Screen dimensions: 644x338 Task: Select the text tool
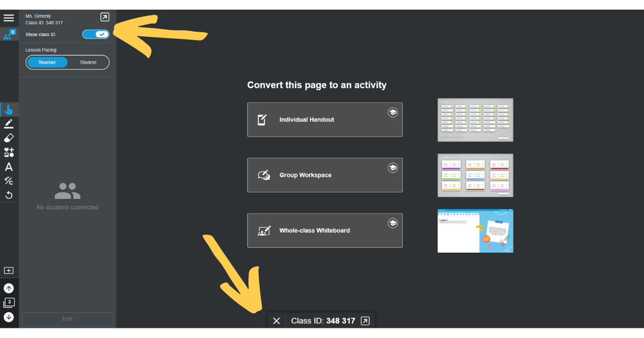click(x=9, y=167)
